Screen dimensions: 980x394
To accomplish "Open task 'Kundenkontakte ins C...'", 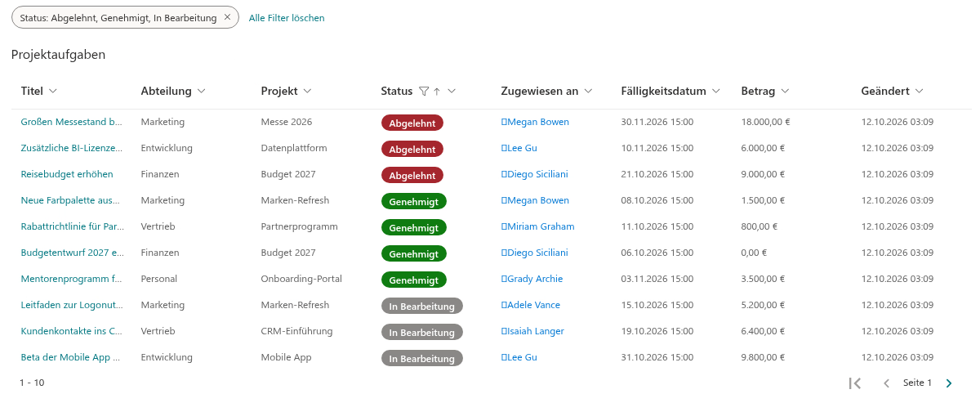I will pos(71,331).
